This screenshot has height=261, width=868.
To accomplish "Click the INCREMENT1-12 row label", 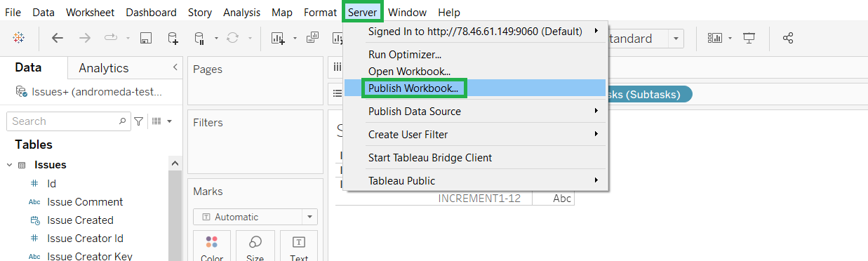I will (479, 199).
